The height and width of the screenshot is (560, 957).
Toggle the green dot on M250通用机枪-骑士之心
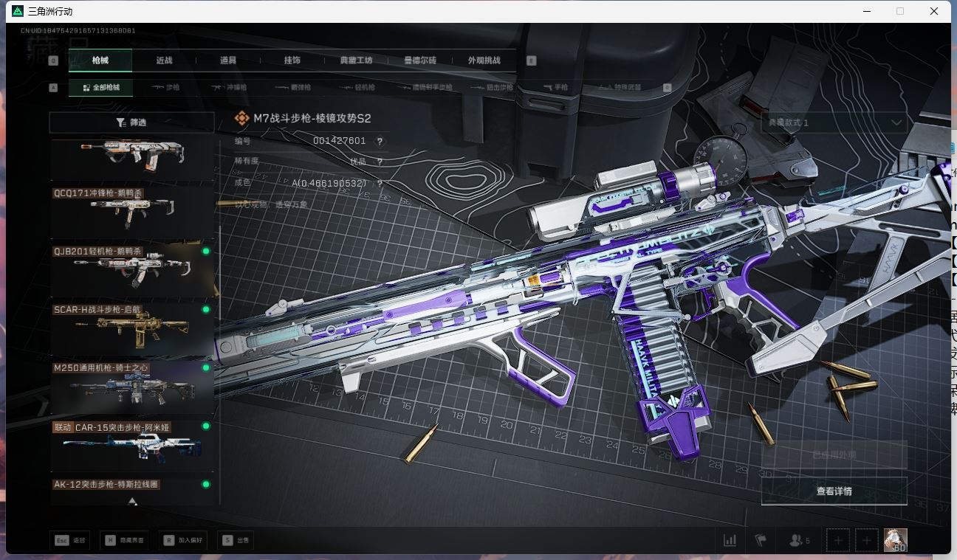pos(207,367)
